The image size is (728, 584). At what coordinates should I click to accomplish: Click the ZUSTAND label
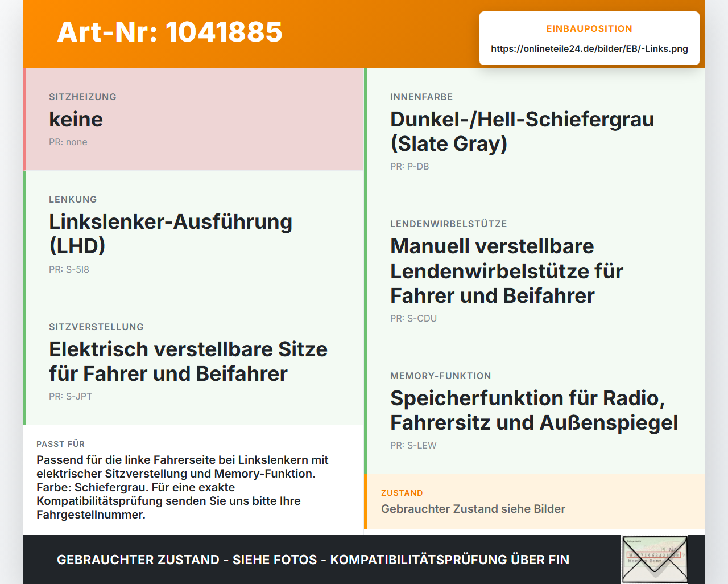point(402,493)
